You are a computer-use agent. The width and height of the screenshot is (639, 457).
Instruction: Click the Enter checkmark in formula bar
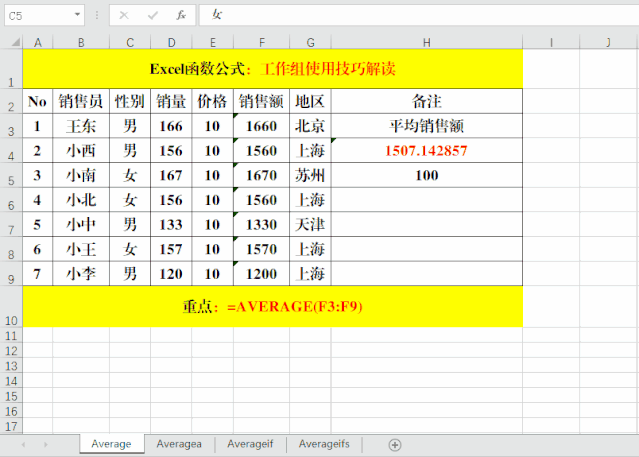[152, 15]
